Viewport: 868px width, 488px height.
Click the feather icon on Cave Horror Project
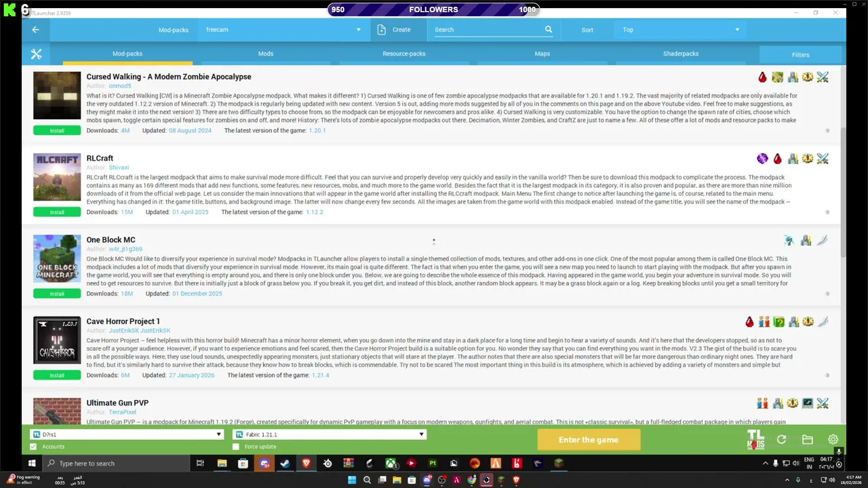tap(823, 322)
